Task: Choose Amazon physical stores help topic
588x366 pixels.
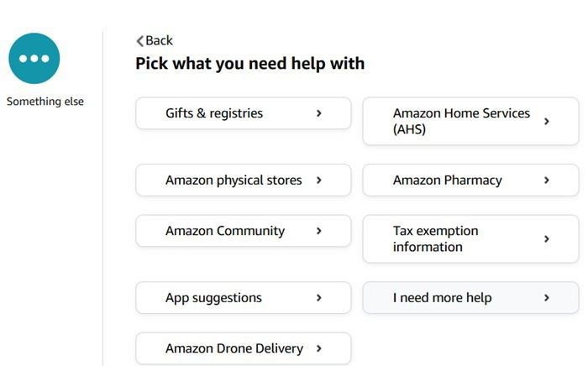Action: point(234,180)
